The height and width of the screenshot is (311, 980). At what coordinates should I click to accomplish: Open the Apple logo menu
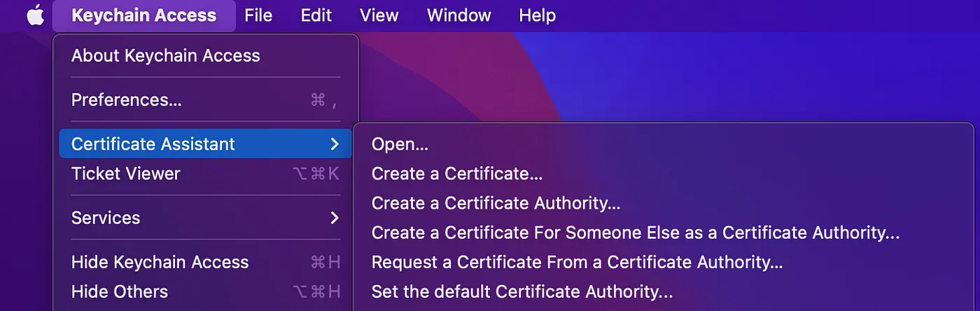tap(35, 15)
